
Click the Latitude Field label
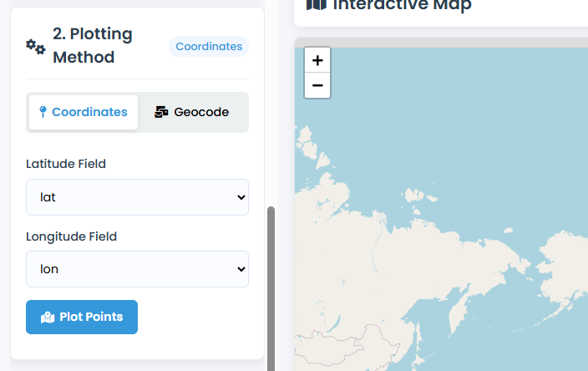66,164
